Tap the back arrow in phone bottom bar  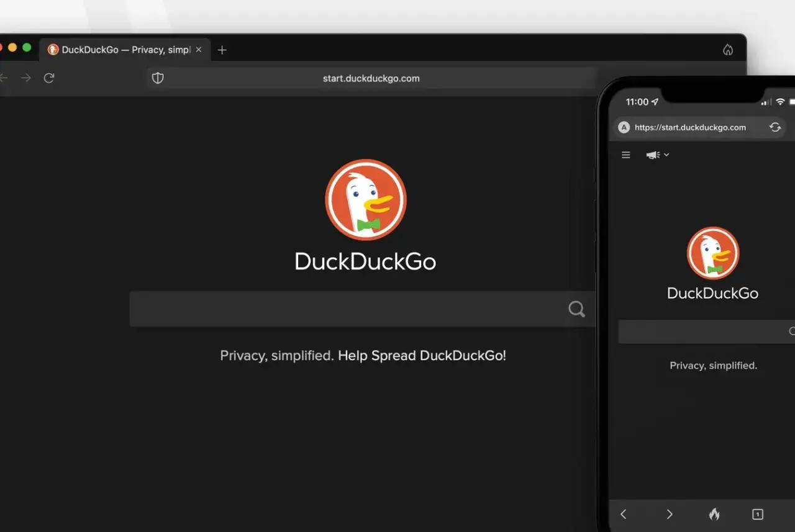pyautogui.click(x=624, y=514)
